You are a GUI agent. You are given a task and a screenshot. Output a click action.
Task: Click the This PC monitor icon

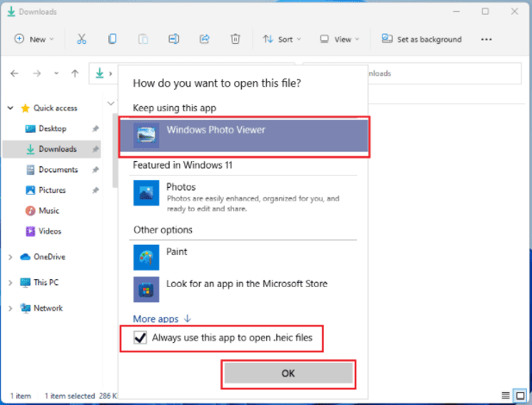25,283
